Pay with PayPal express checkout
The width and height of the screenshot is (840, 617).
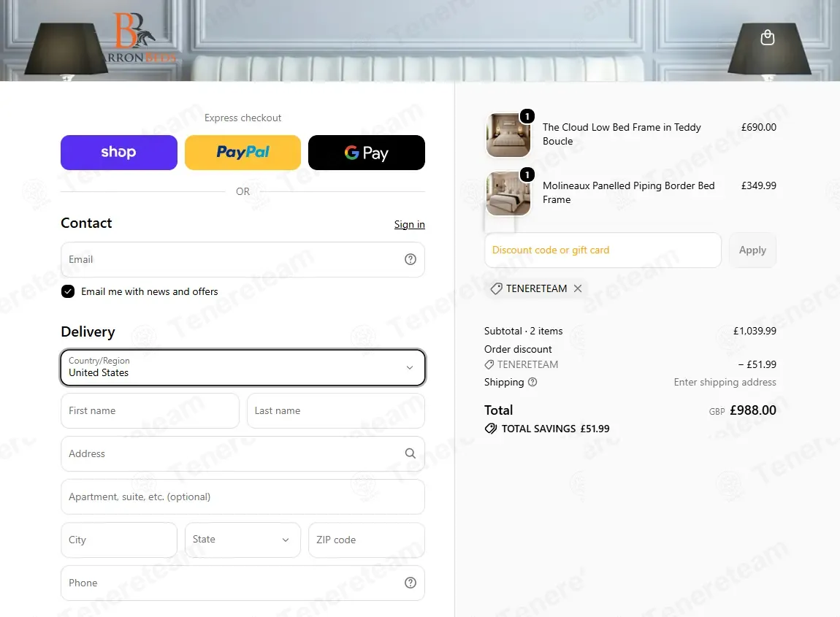[243, 153]
